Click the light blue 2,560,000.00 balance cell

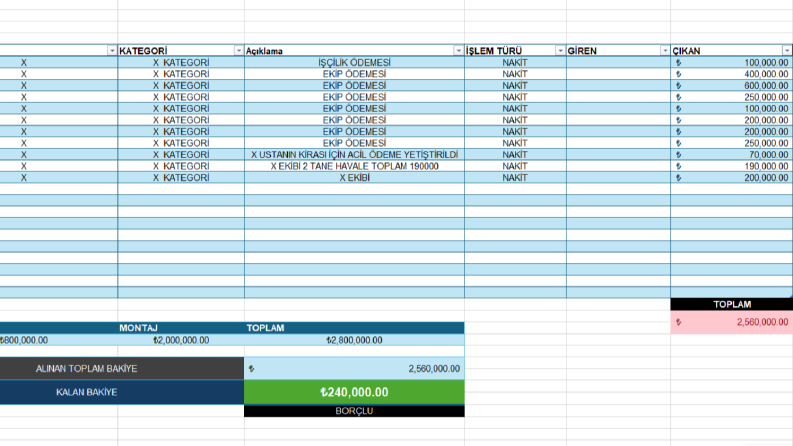click(x=354, y=368)
